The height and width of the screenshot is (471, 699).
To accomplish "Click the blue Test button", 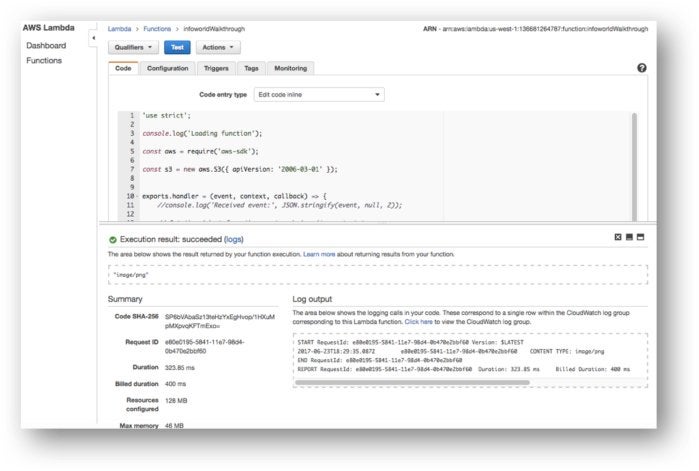I will pos(177,47).
